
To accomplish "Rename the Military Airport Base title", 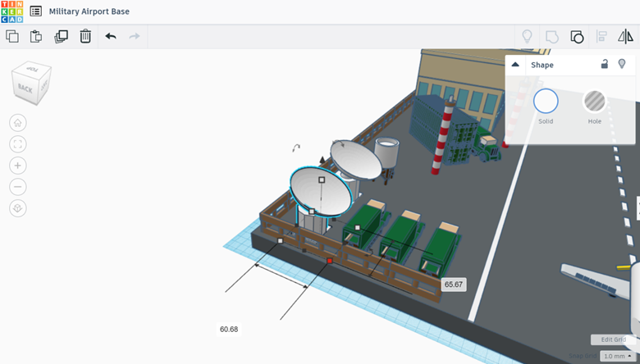I will (89, 11).
